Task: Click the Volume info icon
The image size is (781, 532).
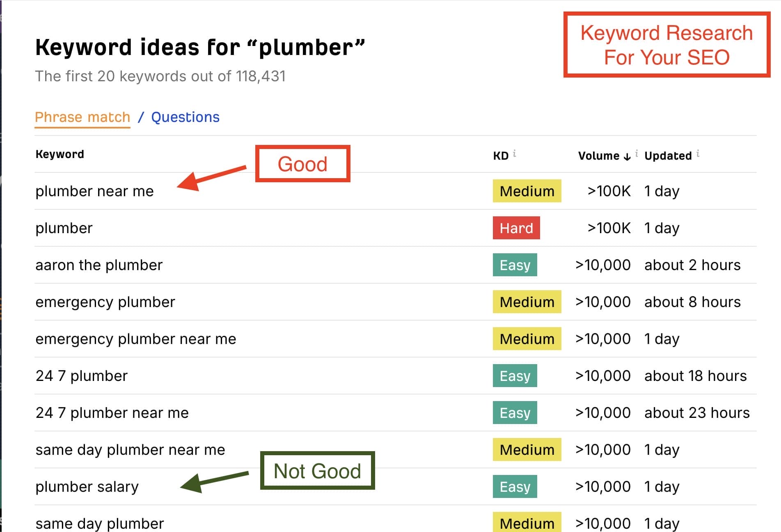Action: 637,154
